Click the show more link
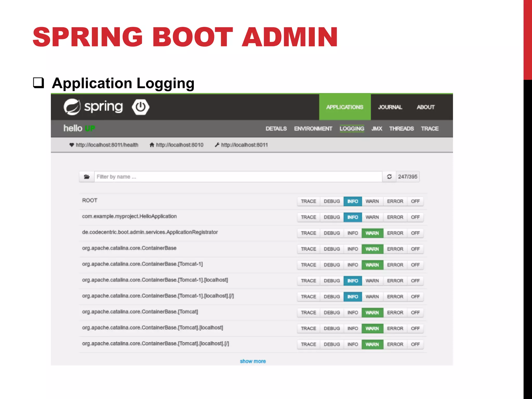This screenshot has height=399, width=532. click(253, 361)
